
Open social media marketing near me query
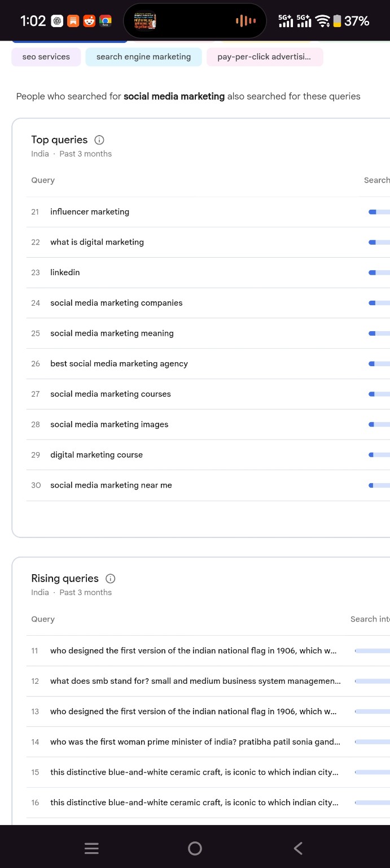tap(111, 485)
